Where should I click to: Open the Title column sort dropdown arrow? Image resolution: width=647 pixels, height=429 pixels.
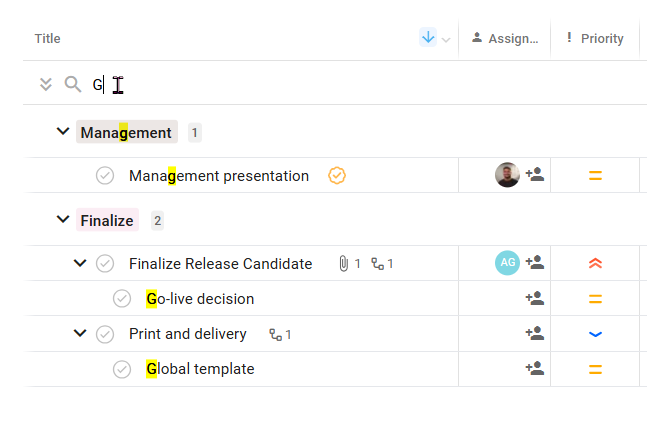(446, 39)
